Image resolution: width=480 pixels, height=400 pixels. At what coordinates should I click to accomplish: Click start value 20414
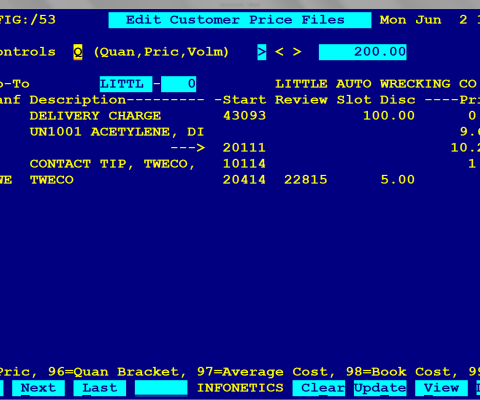click(x=244, y=180)
